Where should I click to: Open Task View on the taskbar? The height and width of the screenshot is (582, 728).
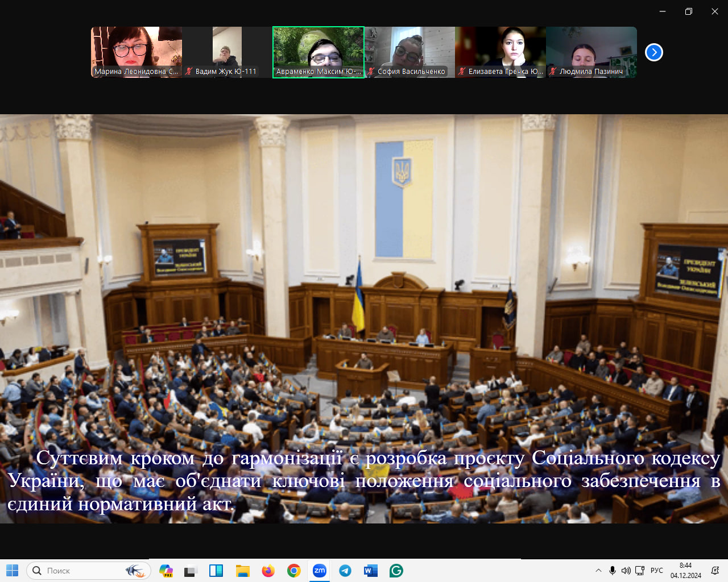190,571
